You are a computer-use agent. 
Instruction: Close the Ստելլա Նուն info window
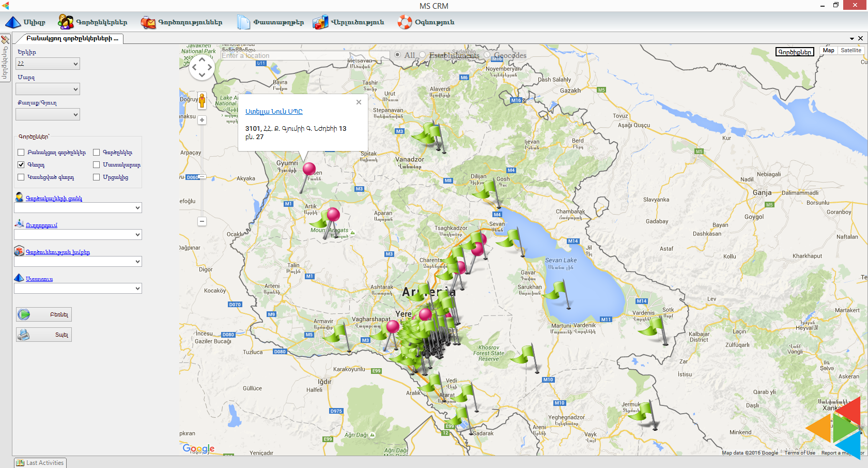coord(359,102)
